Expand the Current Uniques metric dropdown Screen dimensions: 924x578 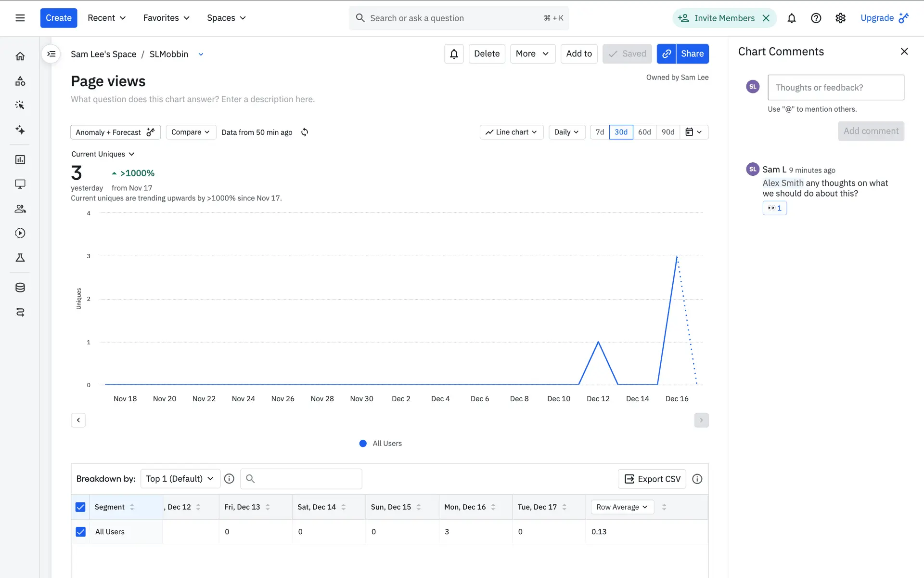103,154
